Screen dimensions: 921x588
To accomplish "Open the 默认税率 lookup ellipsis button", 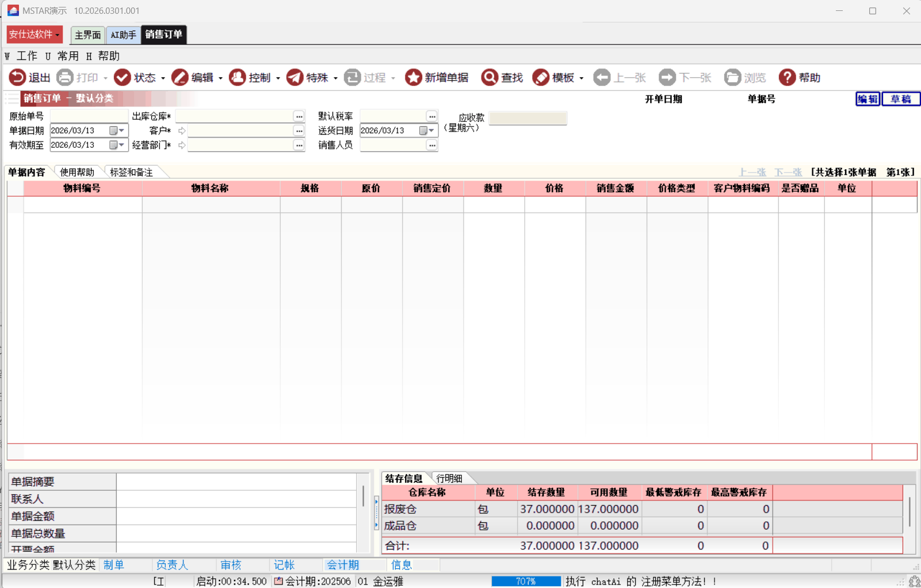I will point(432,116).
